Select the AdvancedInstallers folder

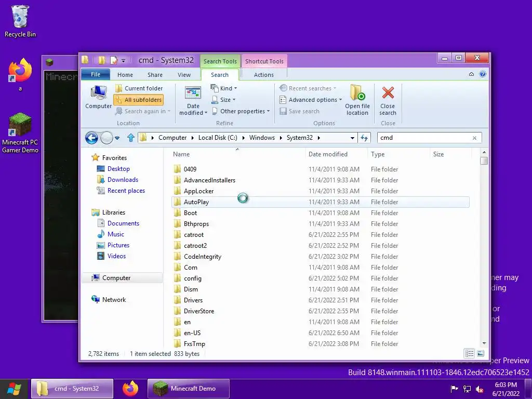pos(209,180)
